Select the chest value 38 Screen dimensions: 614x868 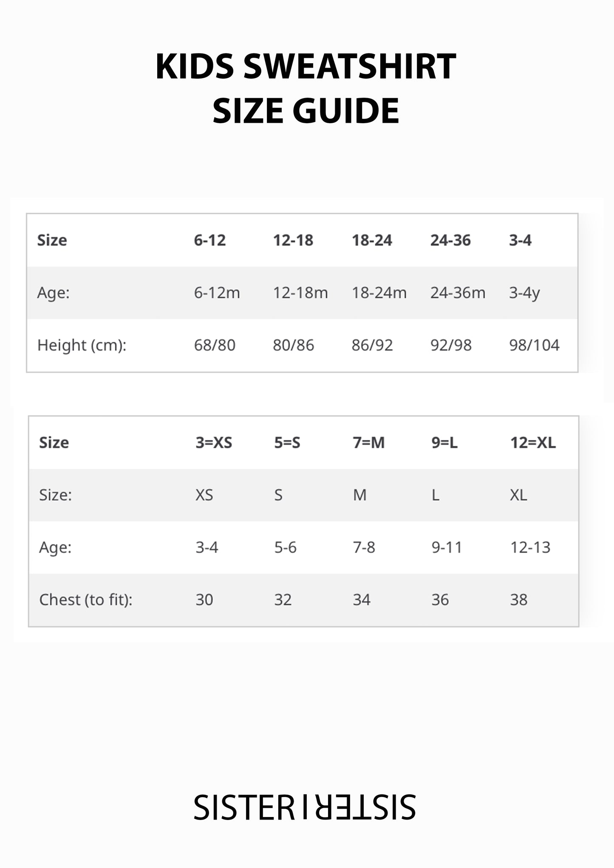[x=518, y=600]
